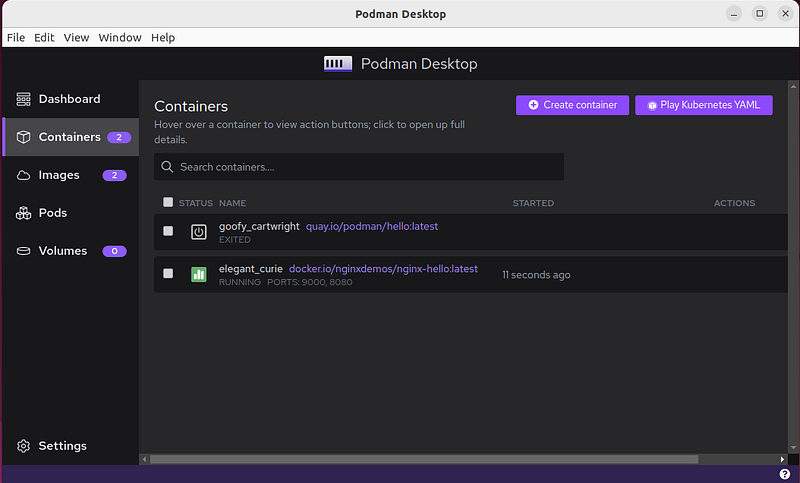Open the docker.io/nginxdemos/nginx-hello:latest image link

383,269
